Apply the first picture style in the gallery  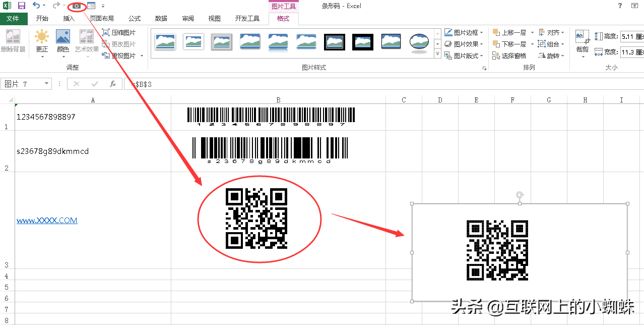click(165, 42)
